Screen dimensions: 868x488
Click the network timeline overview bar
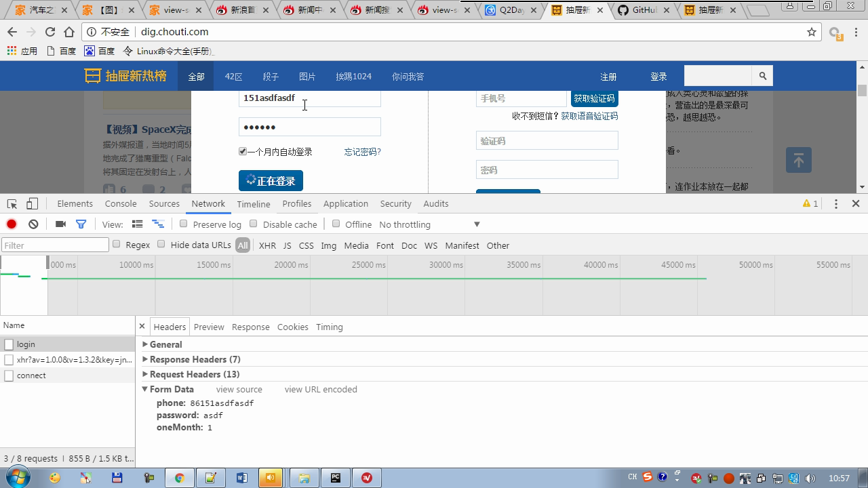click(373, 285)
